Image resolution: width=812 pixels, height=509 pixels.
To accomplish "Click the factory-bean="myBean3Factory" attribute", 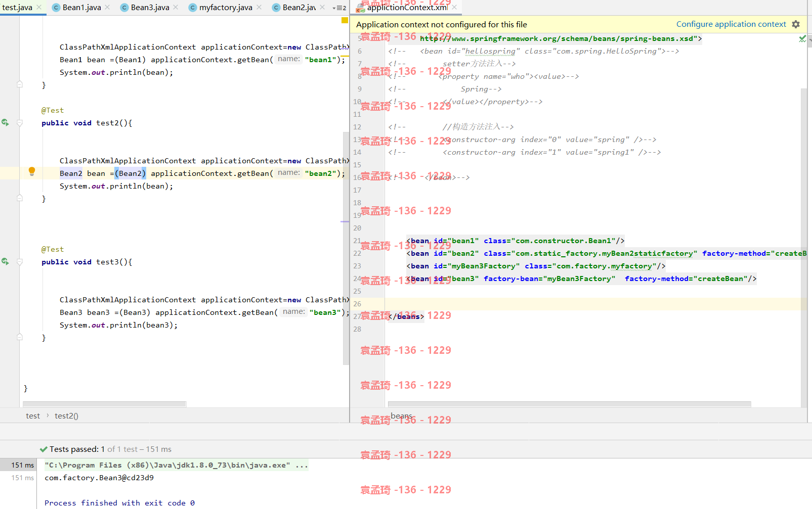I will coord(549,279).
